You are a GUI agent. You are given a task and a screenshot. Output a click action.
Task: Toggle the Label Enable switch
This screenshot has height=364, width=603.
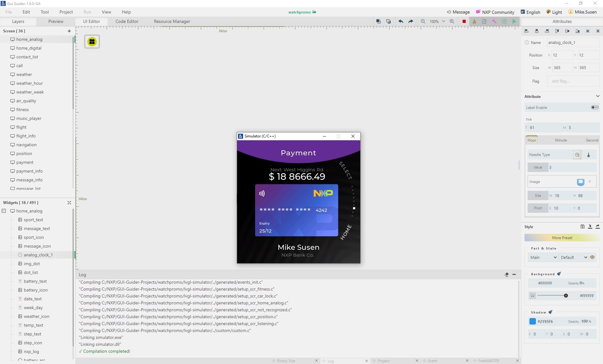[x=595, y=107]
